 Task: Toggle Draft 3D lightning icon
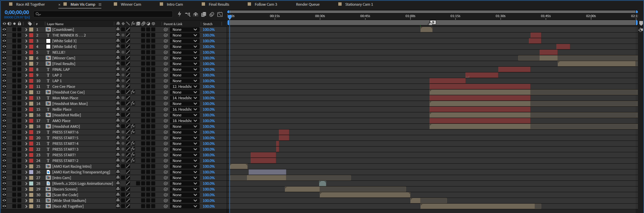click(x=179, y=14)
